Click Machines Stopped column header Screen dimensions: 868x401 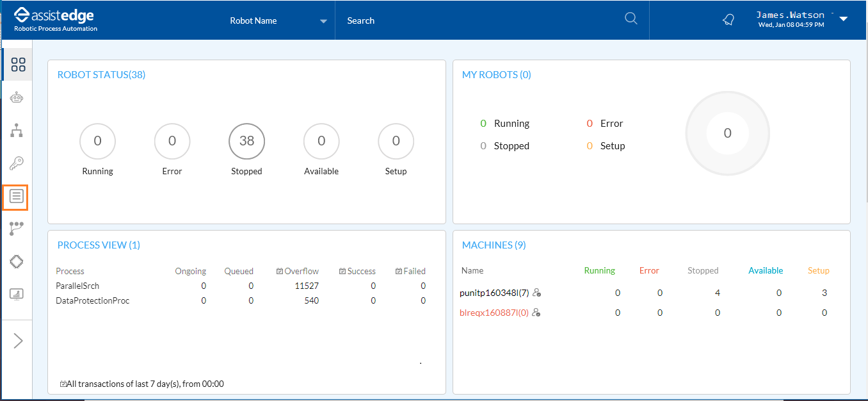703,270
